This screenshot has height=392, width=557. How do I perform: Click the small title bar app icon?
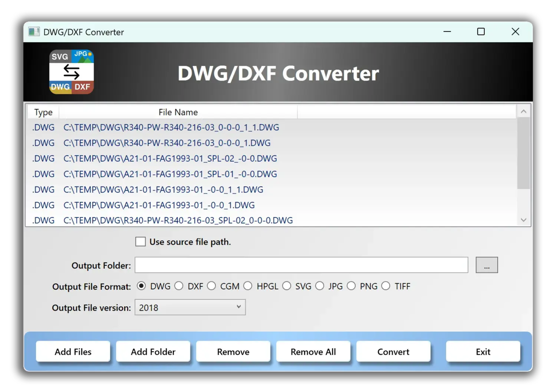34,32
